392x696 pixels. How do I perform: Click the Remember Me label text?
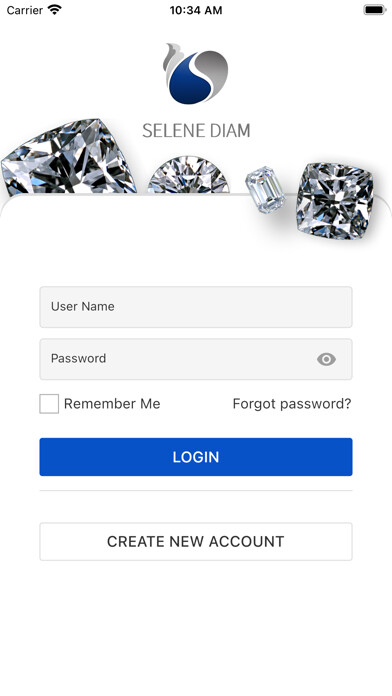coord(112,403)
